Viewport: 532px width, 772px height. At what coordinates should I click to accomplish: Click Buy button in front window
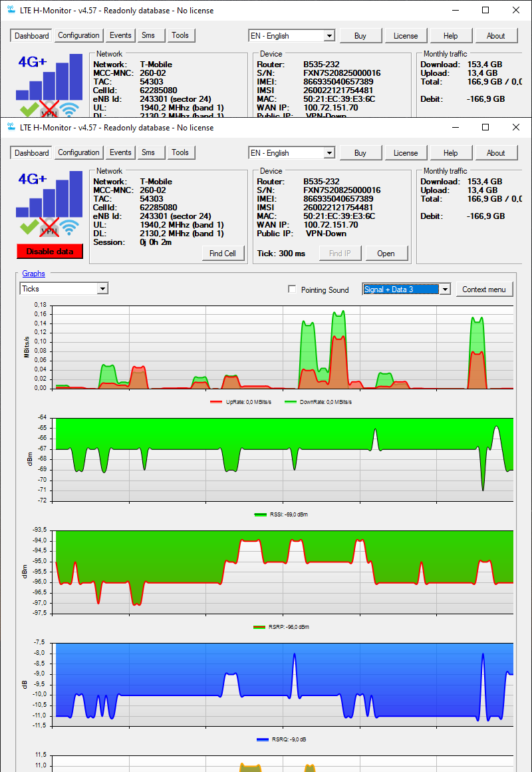click(360, 153)
